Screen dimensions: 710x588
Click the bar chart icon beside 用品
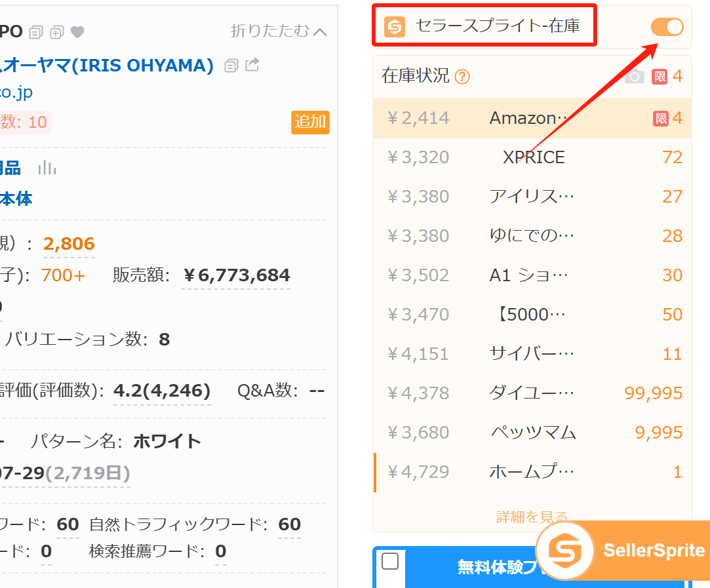(x=47, y=168)
